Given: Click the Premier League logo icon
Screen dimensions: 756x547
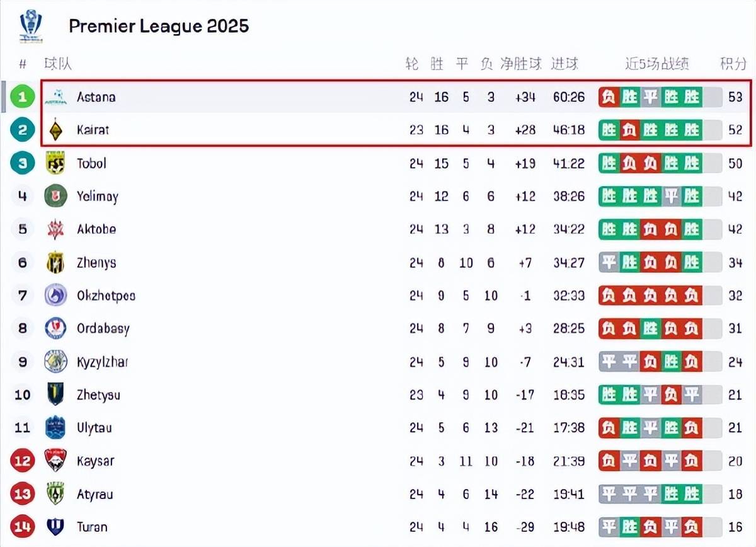Looking at the screenshot, I should point(30,25).
